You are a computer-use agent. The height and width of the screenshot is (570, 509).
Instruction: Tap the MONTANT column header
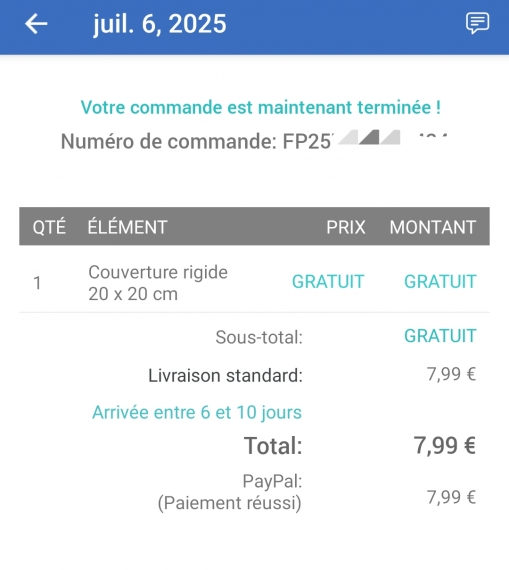[433, 228]
